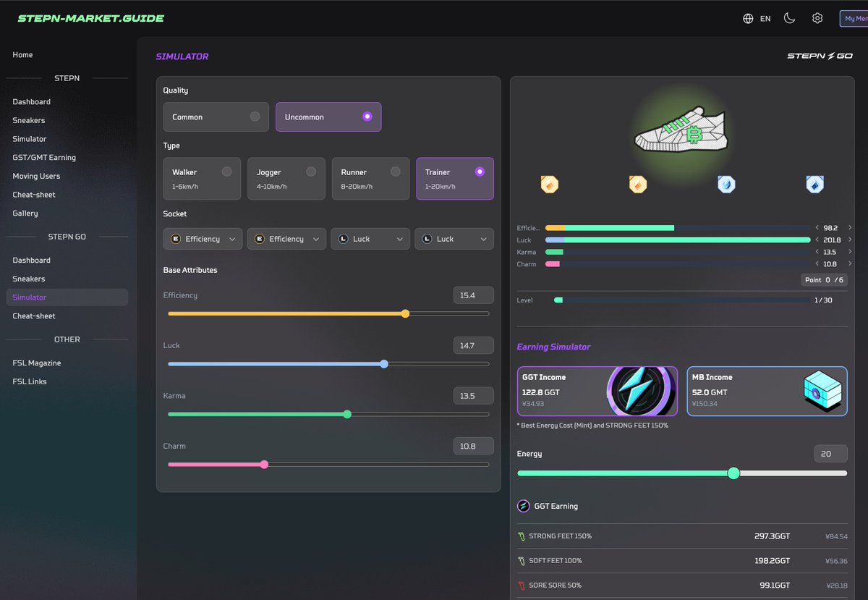
Task: Open FSL Links page
Action: pyautogui.click(x=29, y=382)
